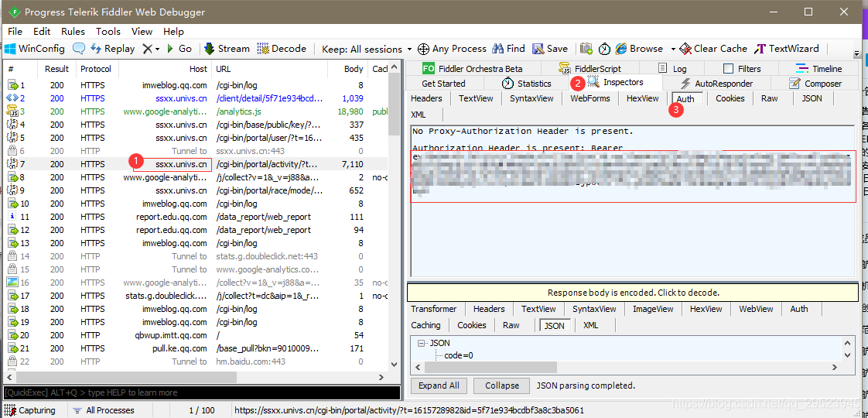The height and width of the screenshot is (418, 868).
Task: Open the Log tab
Action: (672, 69)
